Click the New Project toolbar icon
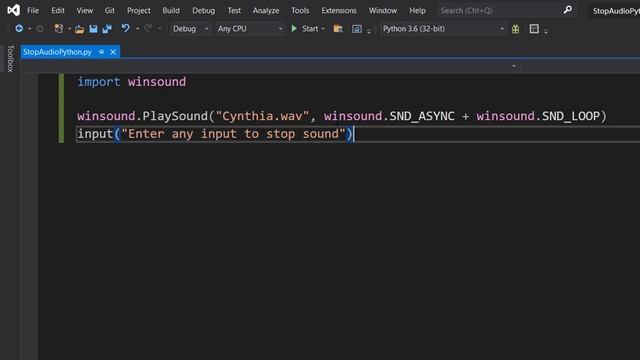 59,29
